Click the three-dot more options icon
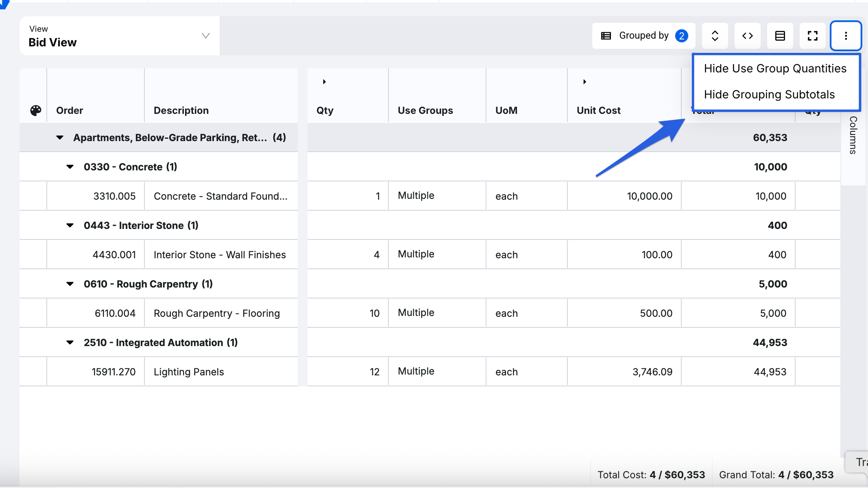Image resolution: width=868 pixels, height=488 pixels. pyautogui.click(x=846, y=36)
